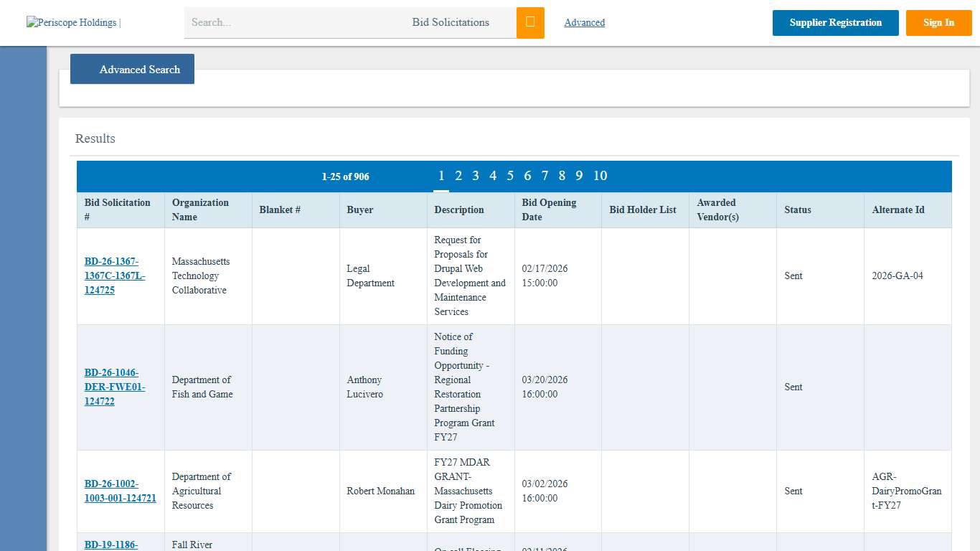The height and width of the screenshot is (551, 980).
Task: Click the blue left sidebar panel
Action: pyautogui.click(x=22, y=287)
